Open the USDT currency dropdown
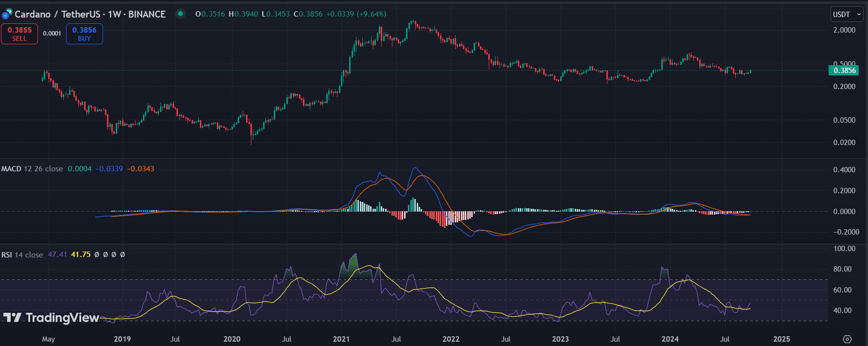 tap(847, 15)
